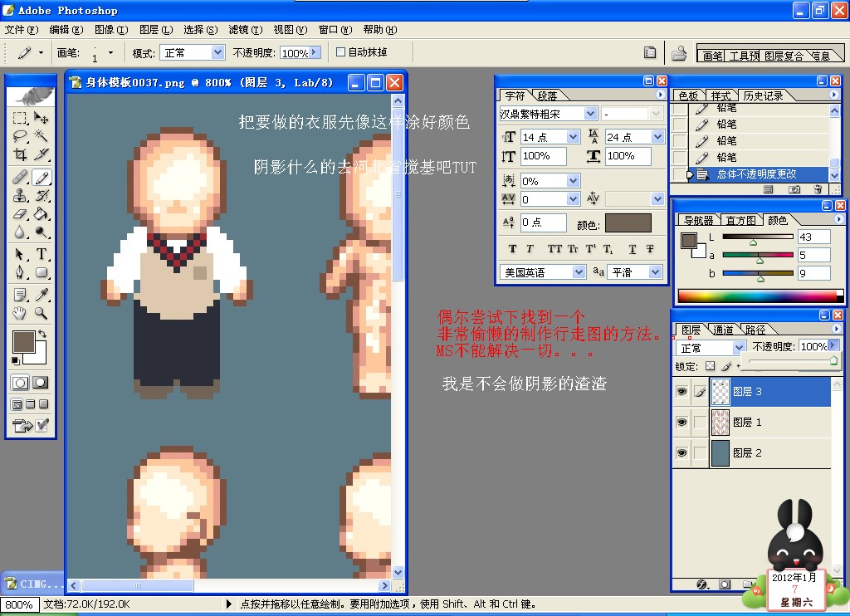Select the Clone Stamp tool
This screenshot has height=616, width=850.
20,195
